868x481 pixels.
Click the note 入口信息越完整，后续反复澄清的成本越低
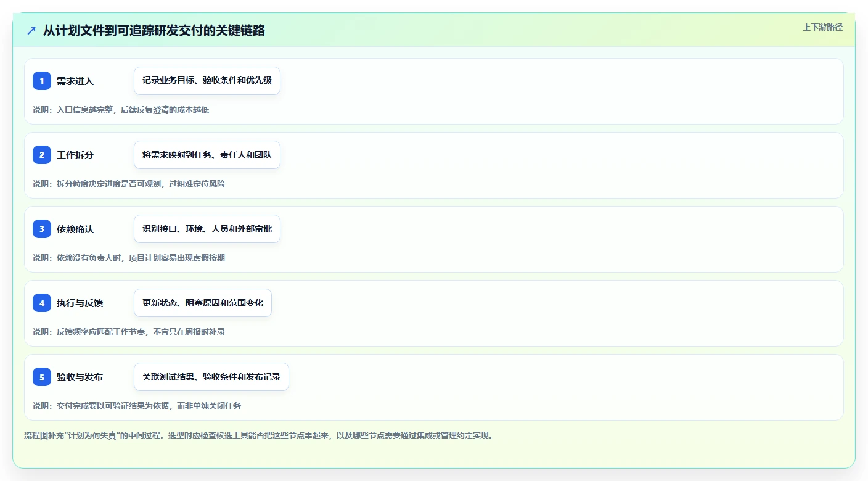tap(121, 110)
